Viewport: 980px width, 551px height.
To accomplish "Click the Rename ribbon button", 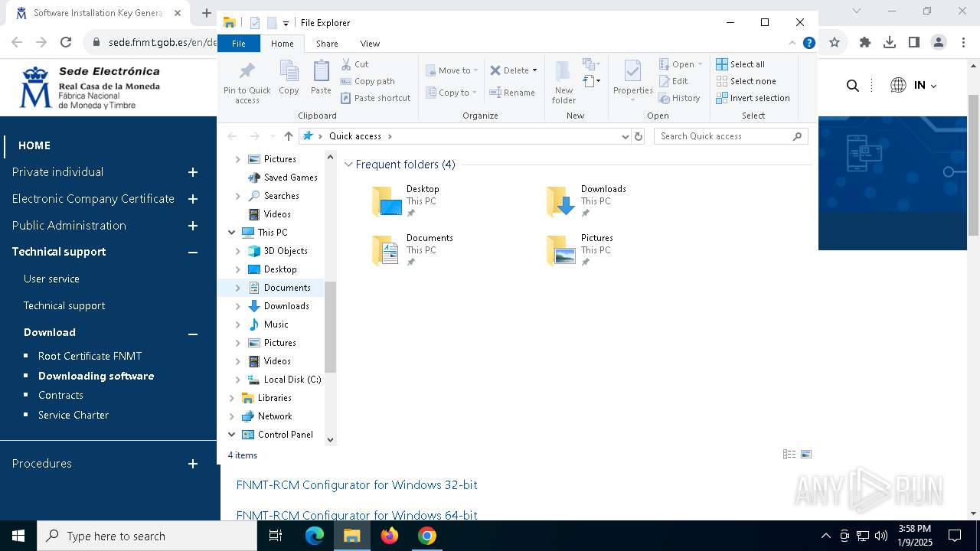I will (512, 93).
